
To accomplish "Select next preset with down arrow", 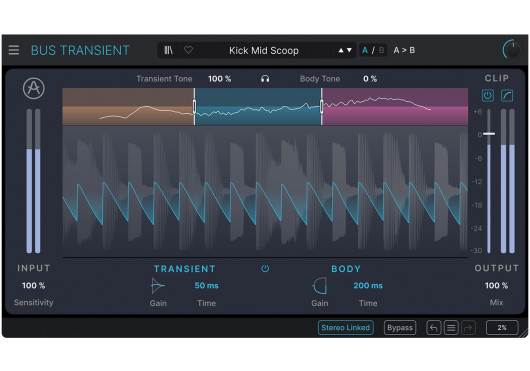I will (349, 50).
